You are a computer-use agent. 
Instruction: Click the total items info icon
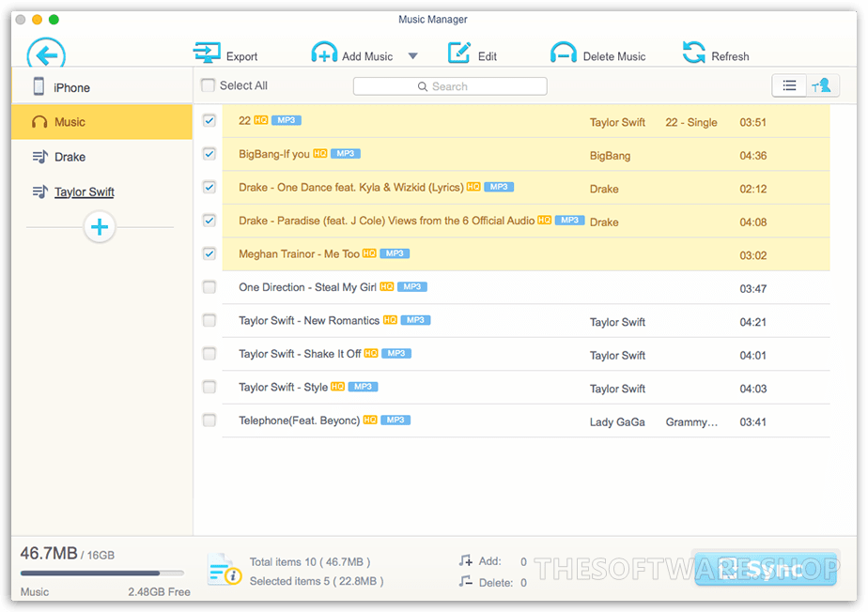click(x=225, y=570)
